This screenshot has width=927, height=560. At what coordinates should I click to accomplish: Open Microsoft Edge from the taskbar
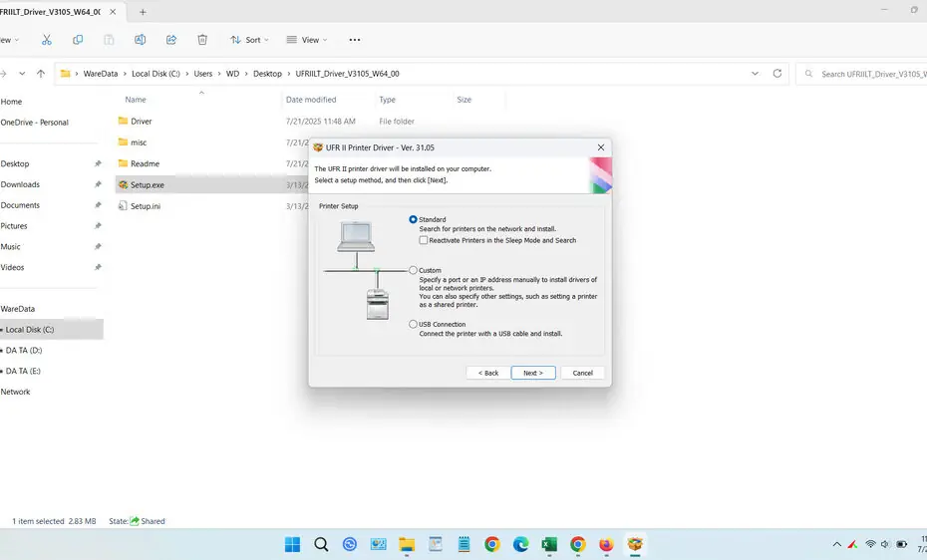pyautogui.click(x=520, y=544)
